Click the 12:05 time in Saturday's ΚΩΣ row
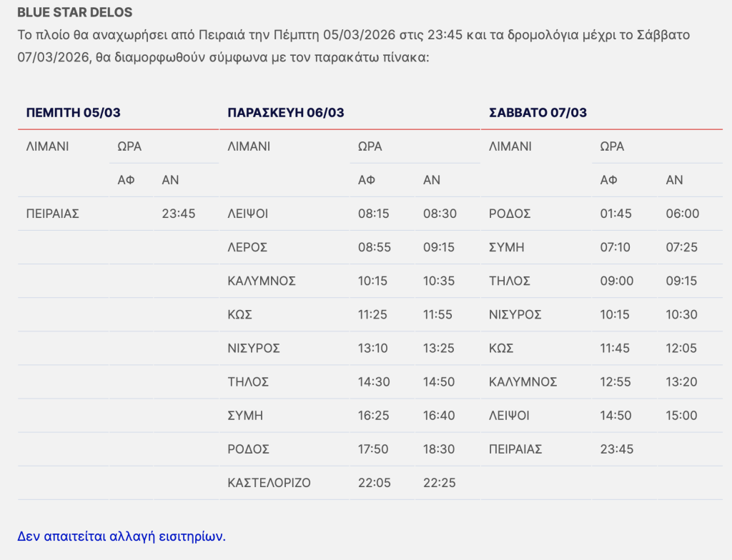732x560 pixels. pyautogui.click(x=681, y=349)
